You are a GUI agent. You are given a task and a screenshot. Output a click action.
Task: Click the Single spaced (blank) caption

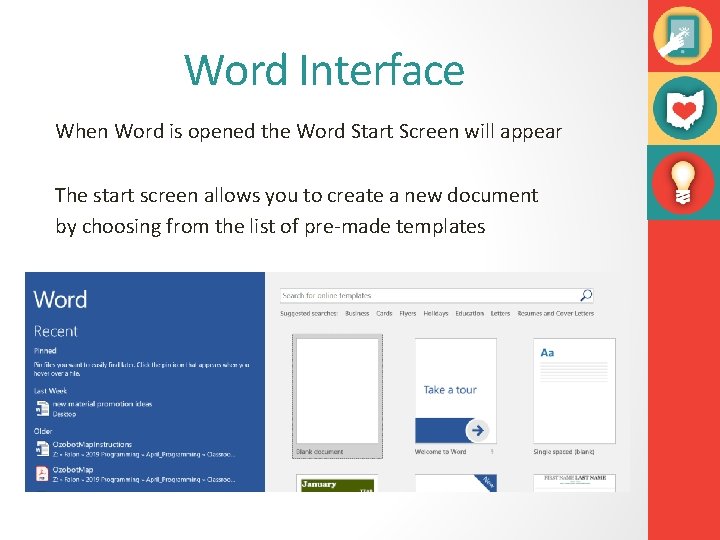pos(564,451)
